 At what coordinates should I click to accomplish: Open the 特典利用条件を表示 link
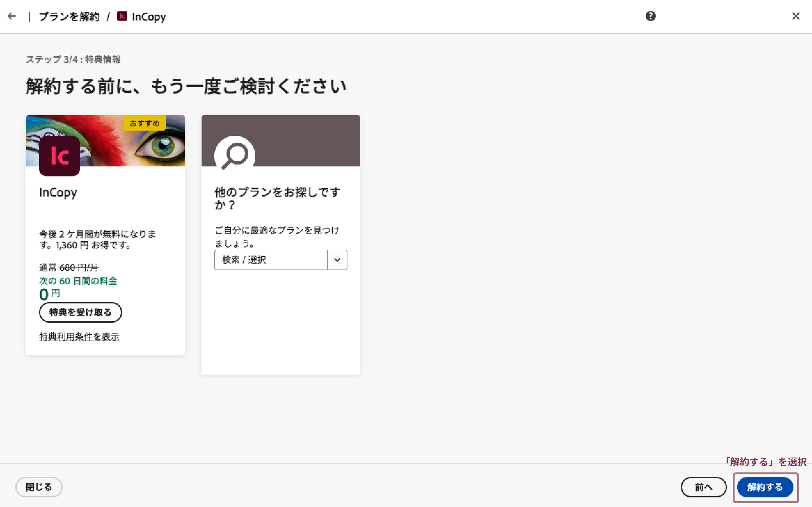79,337
